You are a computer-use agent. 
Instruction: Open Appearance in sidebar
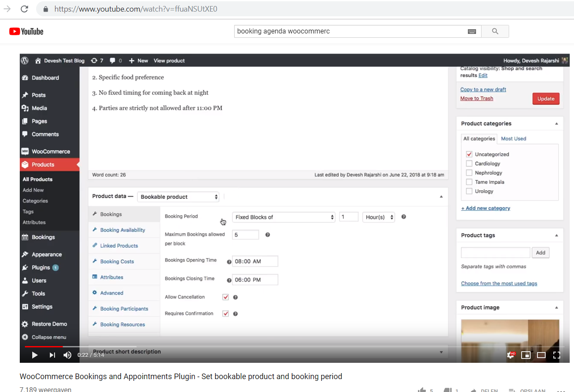46,255
